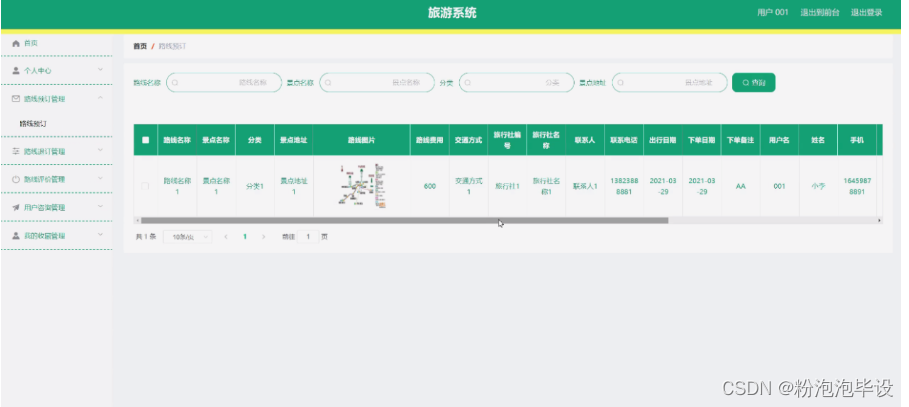Image resolution: width=909 pixels, height=407 pixels.
Task: Collapse the 路线预订管理 menu chevron
Action: pos(100,99)
